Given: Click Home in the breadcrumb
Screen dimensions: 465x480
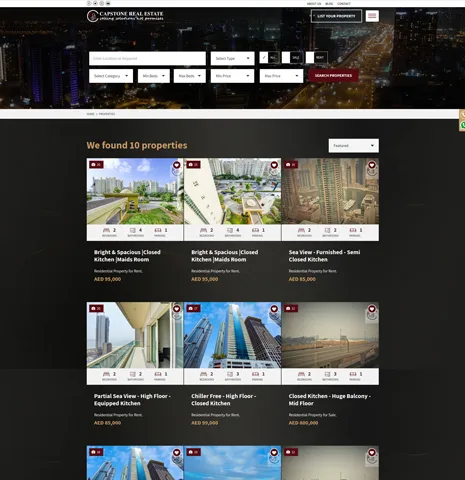Looking at the screenshot, I should point(90,114).
